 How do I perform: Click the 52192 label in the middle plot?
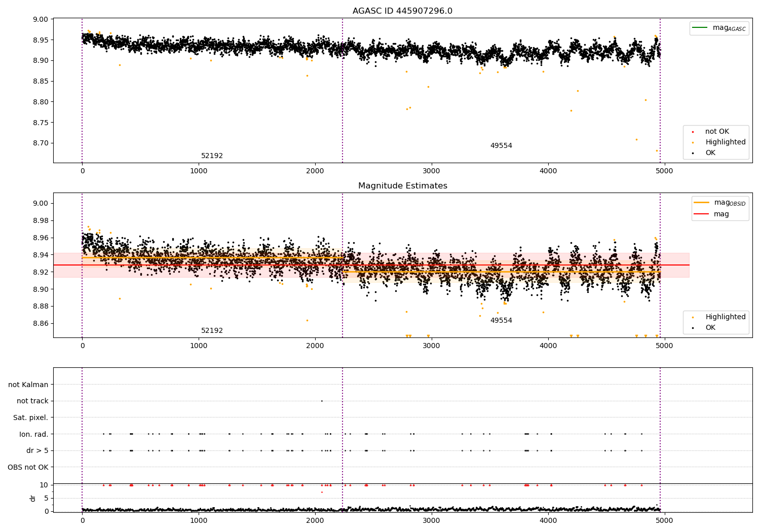click(212, 331)
